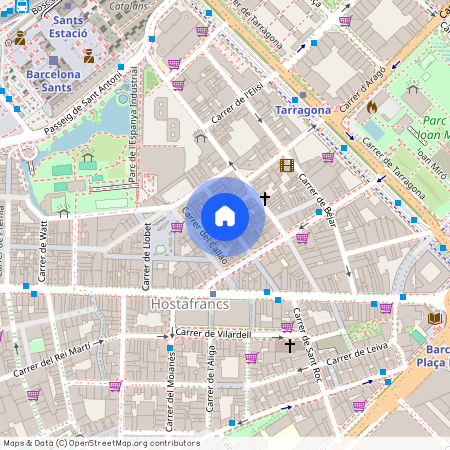This screenshot has width=450, height=450.
Task: Click the shop cart right of the cinema
Action: pyautogui.click(x=329, y=157)
